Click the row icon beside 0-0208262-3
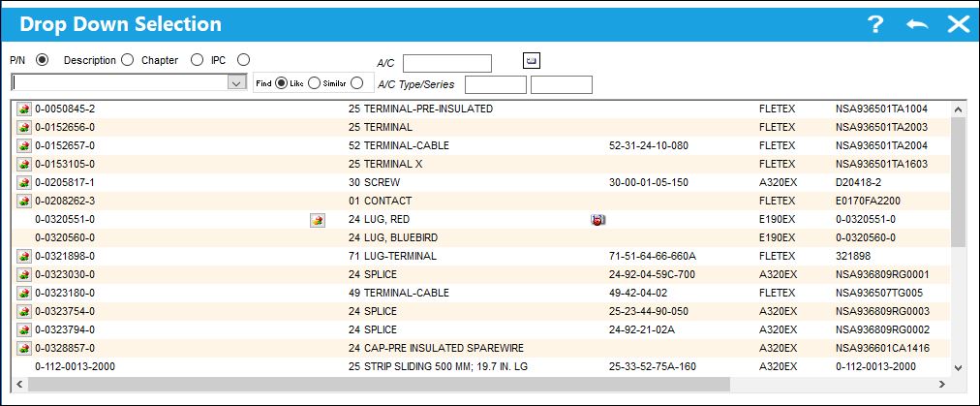Image resolution: width=980 pixels, height=406 pixels. pos(24,202)
